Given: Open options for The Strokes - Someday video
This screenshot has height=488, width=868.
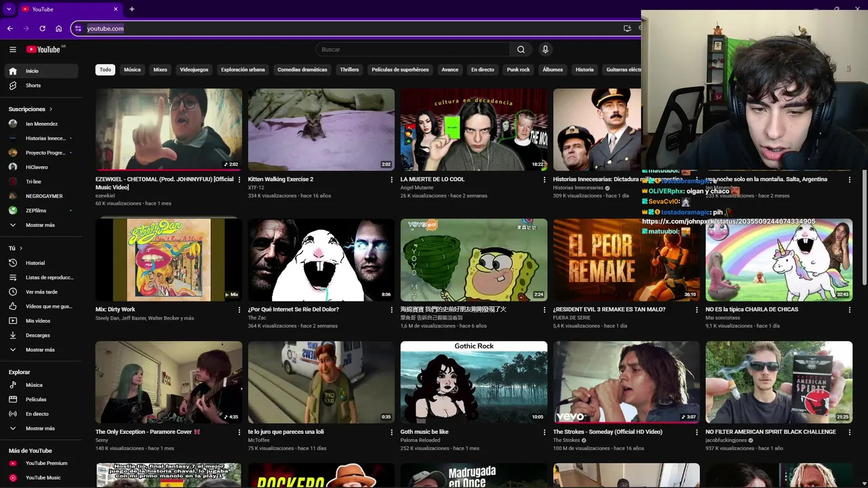Looking at the screenshot, I should 696,432.
